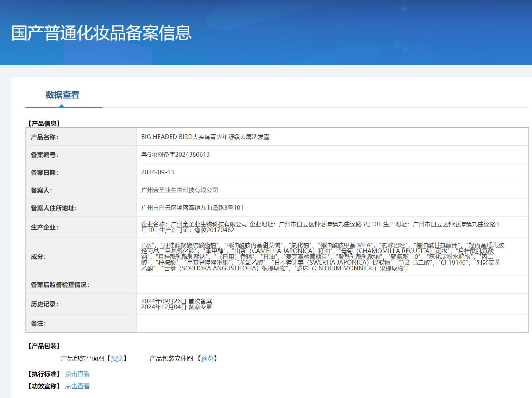532x398 pixels.
Task: Click the 产品包装 section heading
Action: coord(44,346)
